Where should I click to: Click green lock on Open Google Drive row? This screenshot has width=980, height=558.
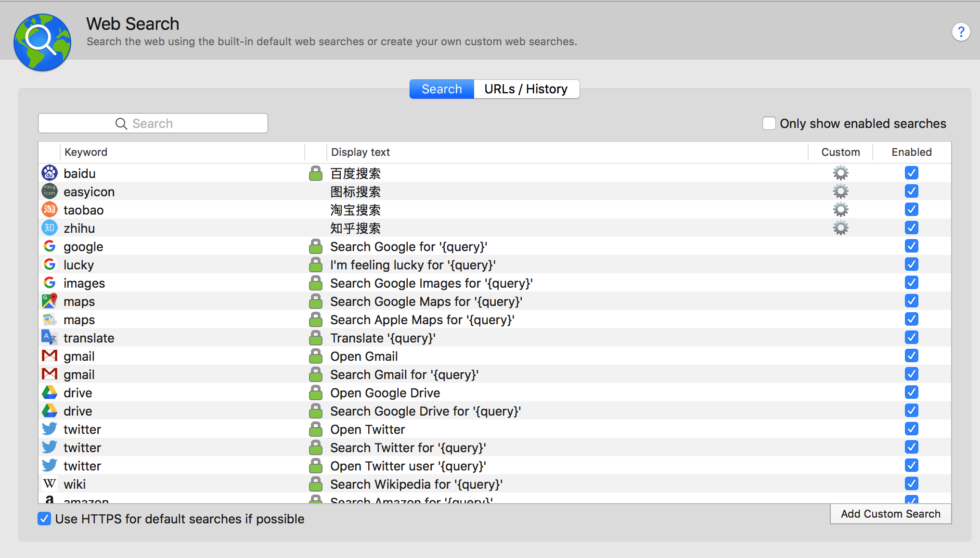pyautogui.click(x=316, y=393)
